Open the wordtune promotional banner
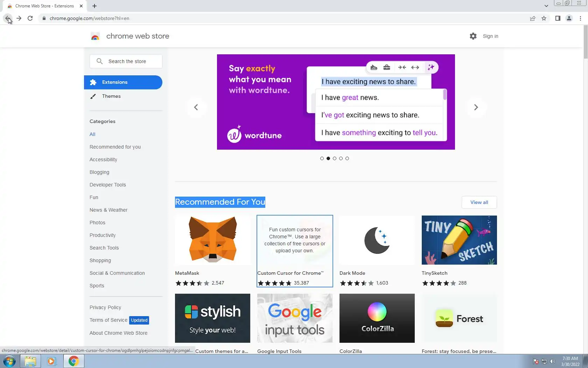Viewport: 588px width, 368px height. 336,102
